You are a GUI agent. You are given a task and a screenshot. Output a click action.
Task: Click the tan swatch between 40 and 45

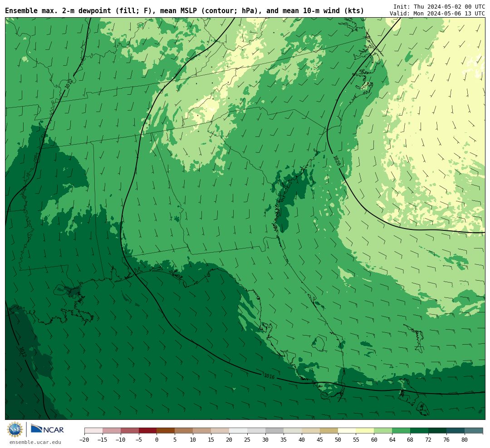(x=311, y=431)
